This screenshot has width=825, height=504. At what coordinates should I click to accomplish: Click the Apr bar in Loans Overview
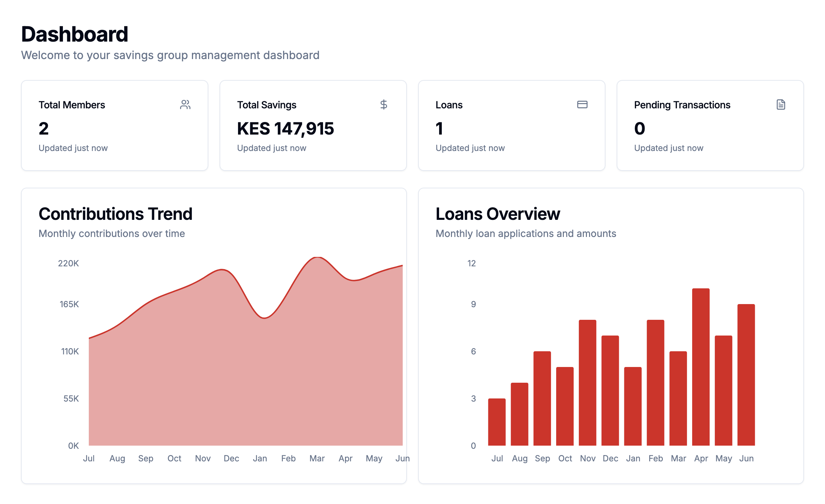pyautogui.click(x=701, y=367)
